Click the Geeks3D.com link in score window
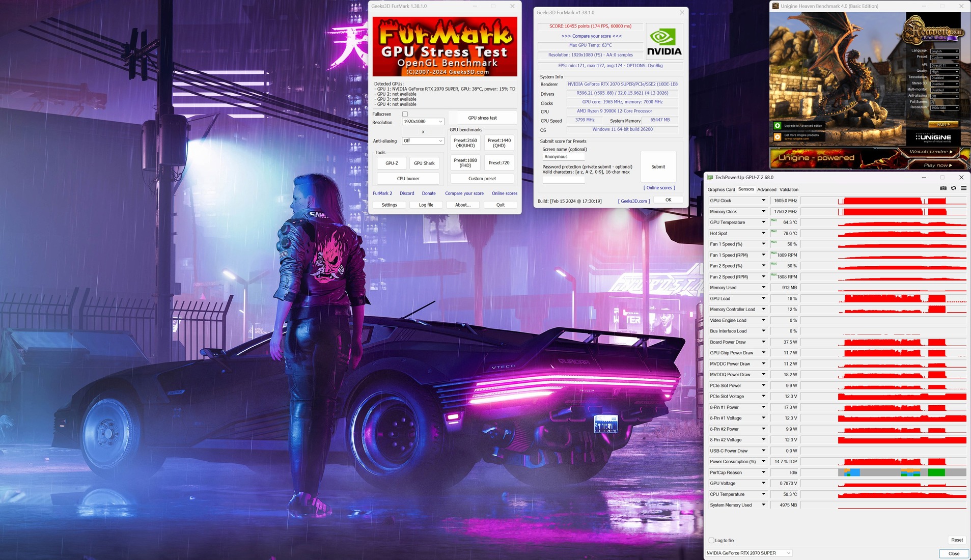971x560 pixels. click(634, 201)
